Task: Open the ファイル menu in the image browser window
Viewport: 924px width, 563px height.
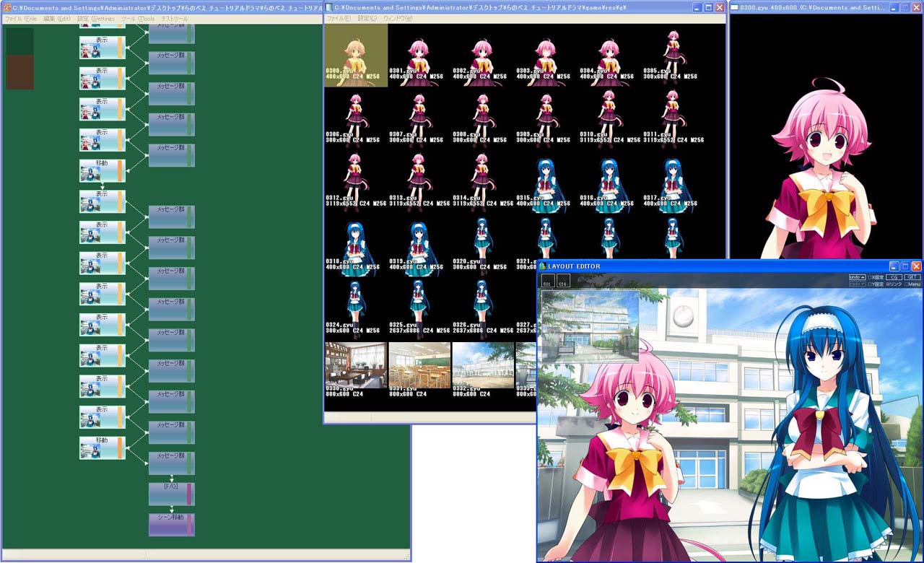Action: click(339, 18)
